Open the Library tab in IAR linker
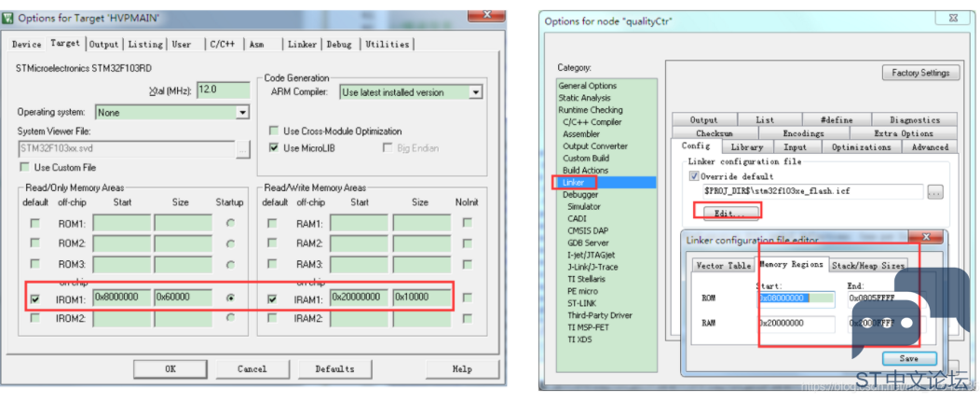This screenshot has width=980, height=402. click(747, 147)
